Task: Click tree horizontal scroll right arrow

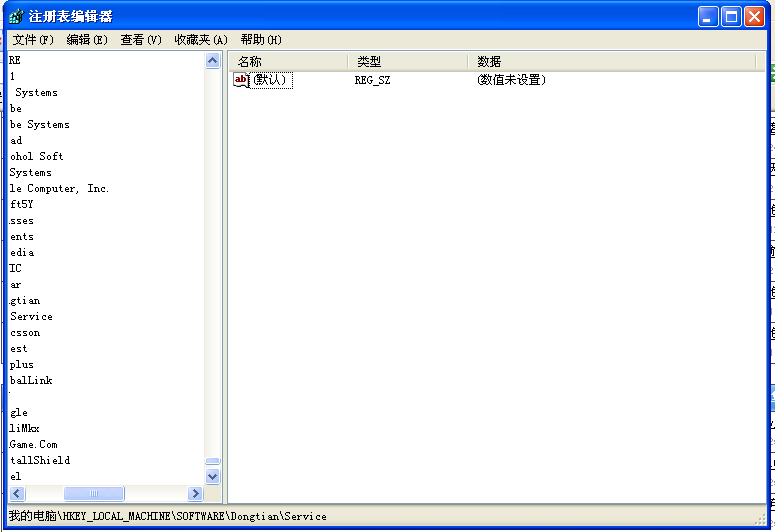Action: [x=195, y=493]
